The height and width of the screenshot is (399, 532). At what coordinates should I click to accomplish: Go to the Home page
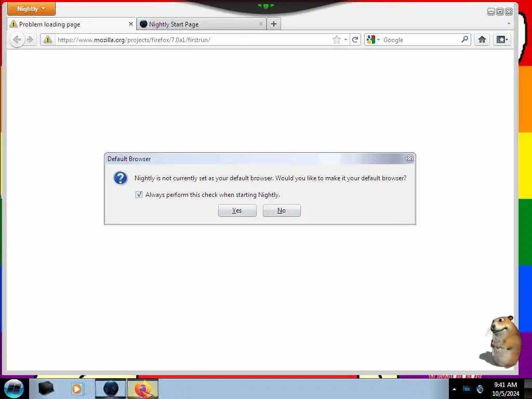pos(482,39)
